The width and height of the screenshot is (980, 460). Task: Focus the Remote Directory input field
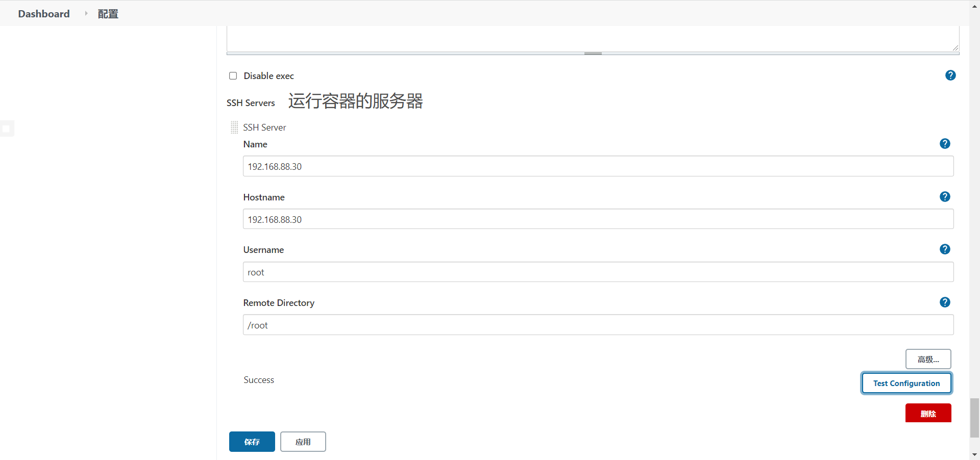[598, 325]
